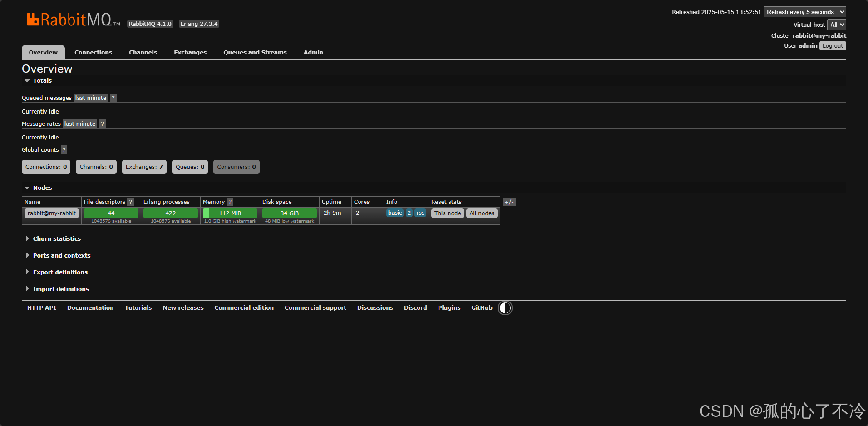The height and width of the screenshot is (426, 868).
Task: Select the Overview tab
Action: (x=43, y=52)
